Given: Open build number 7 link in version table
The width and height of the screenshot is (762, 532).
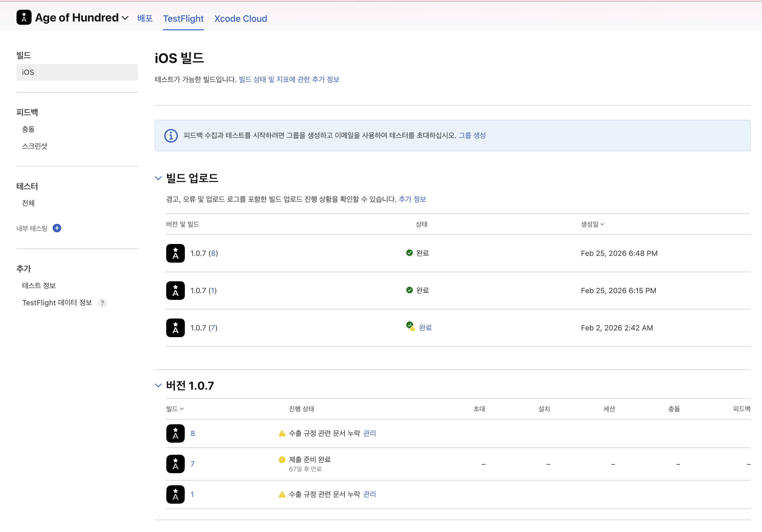Looking at the screenshot, I should (192, 464).
